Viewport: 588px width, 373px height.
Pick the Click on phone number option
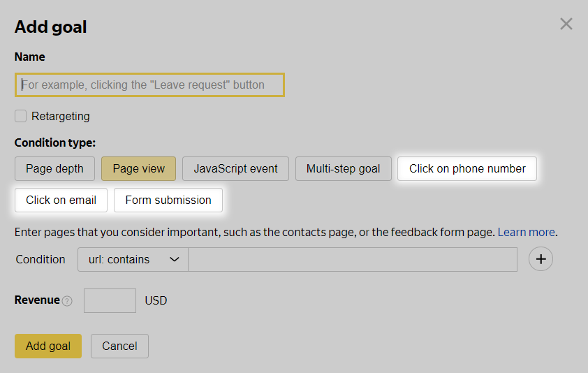467,168
